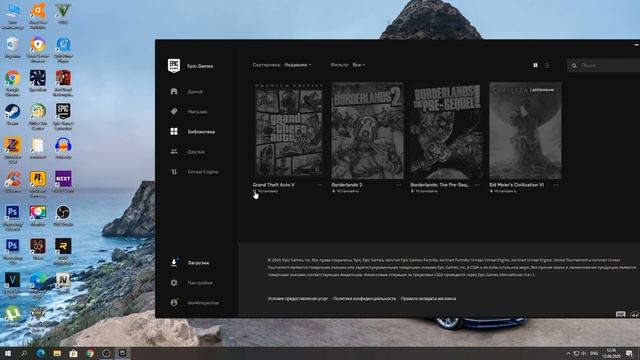Click Install under Borderlands: The Pre-Sequel
Viewport: 640px width, 360px height.
424,191
